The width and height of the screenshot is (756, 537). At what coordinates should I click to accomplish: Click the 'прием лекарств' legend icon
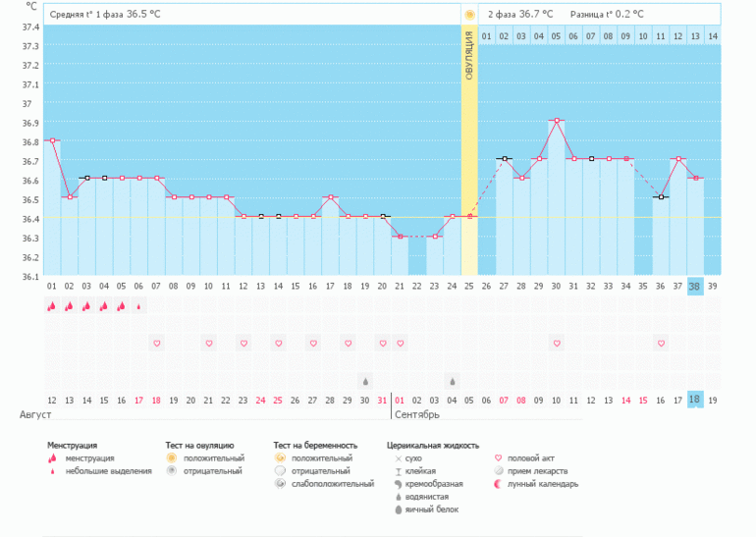[498, 470]
